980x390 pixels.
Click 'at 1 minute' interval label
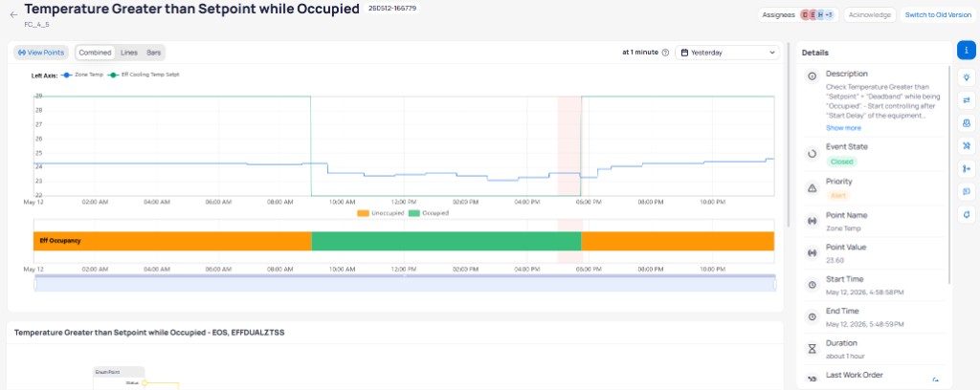640,53
